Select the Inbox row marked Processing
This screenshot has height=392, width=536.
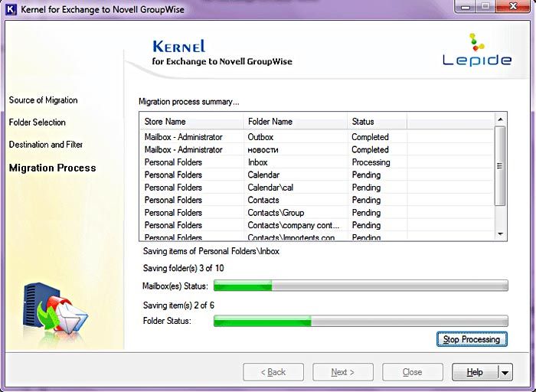(x=317, y=162)
